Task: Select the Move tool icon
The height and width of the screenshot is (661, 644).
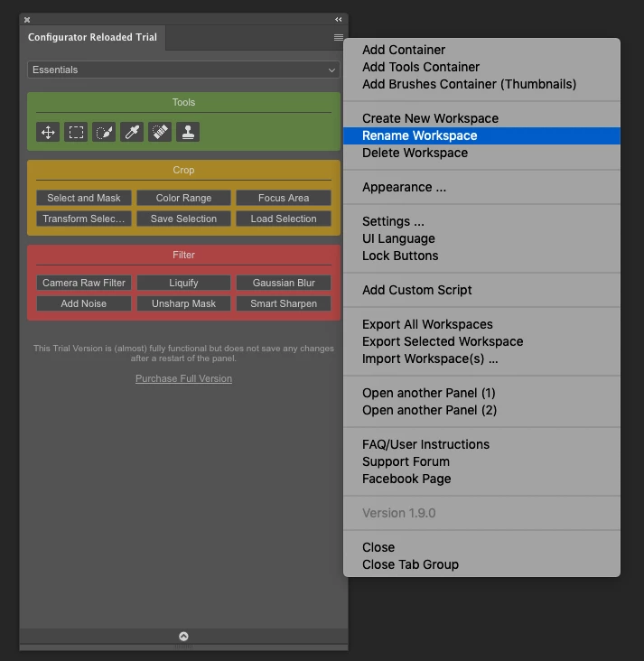Action: coord(48,133)
